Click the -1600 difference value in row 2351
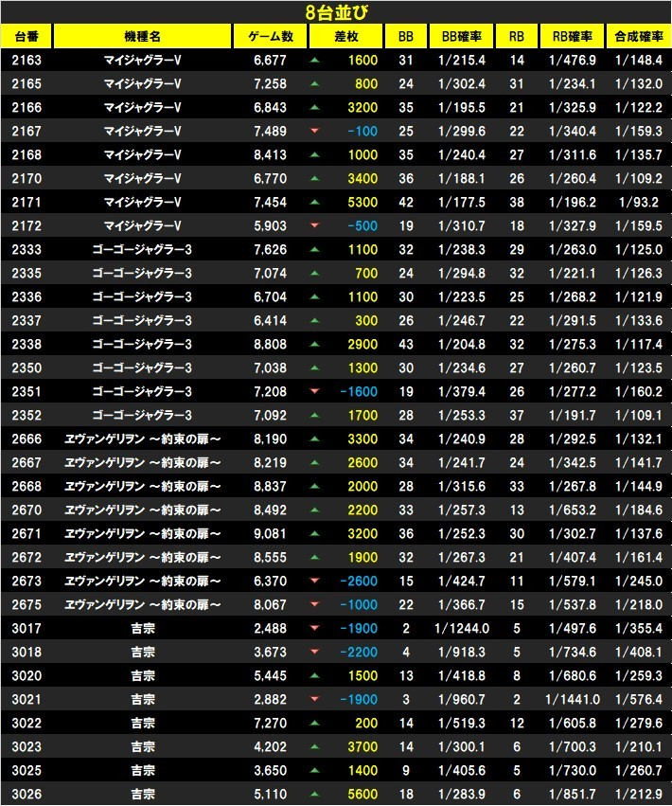 (x=359, y=392)
